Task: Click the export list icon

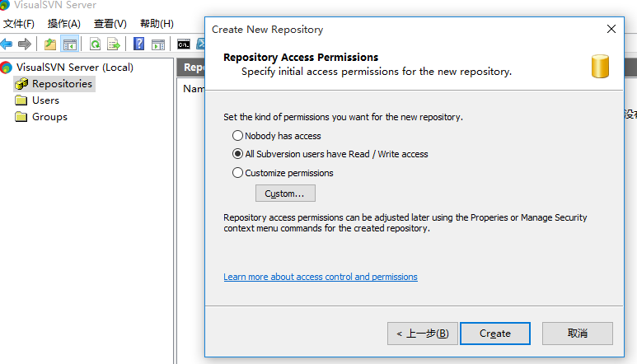Action: click(x=114, y=44)
